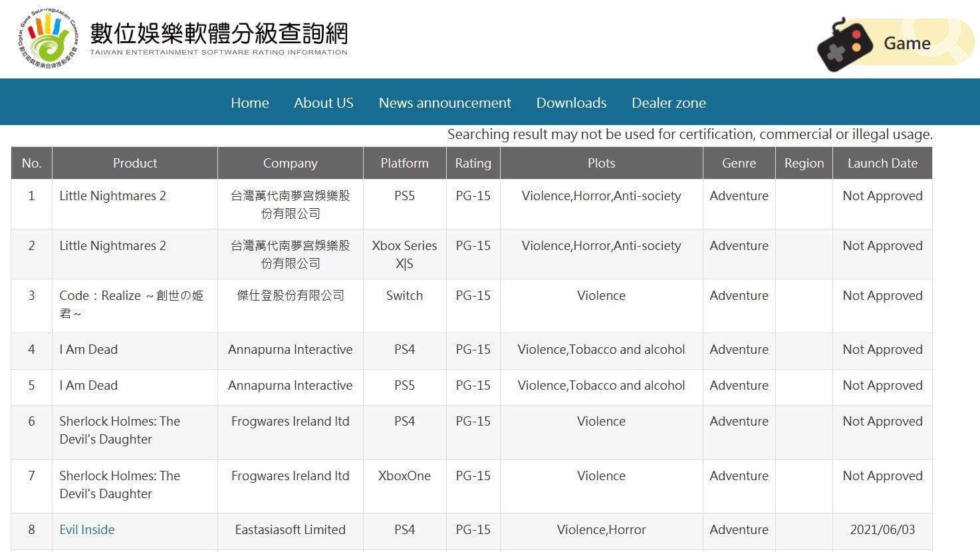Click Annapurna Interactive in row 5
The height and width of the screenshot is (552, 980).
coord(291,385)
